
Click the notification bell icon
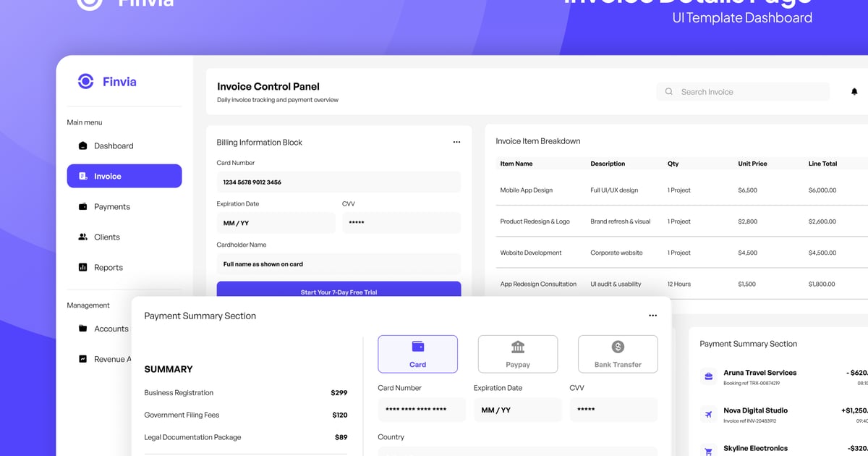[854, 91]
